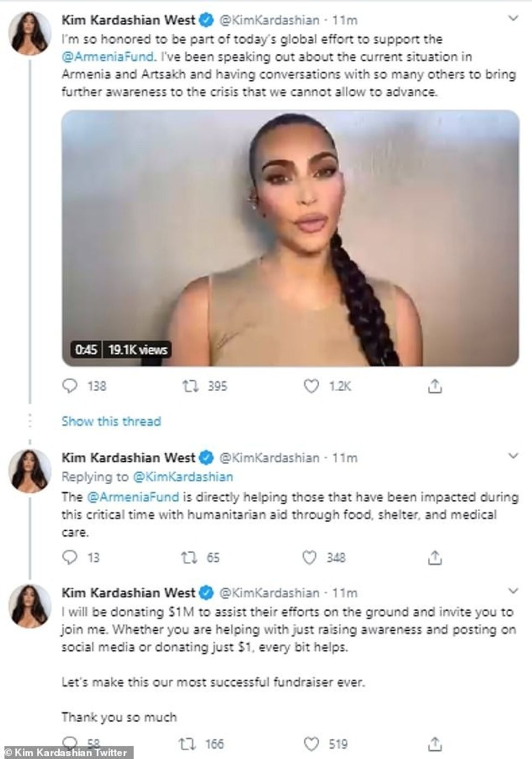Open @ArmeniaFund mention in the second tweet
The height and width of the screenshot is (759, 532).
pyautogui.click(x=132, y=497)
